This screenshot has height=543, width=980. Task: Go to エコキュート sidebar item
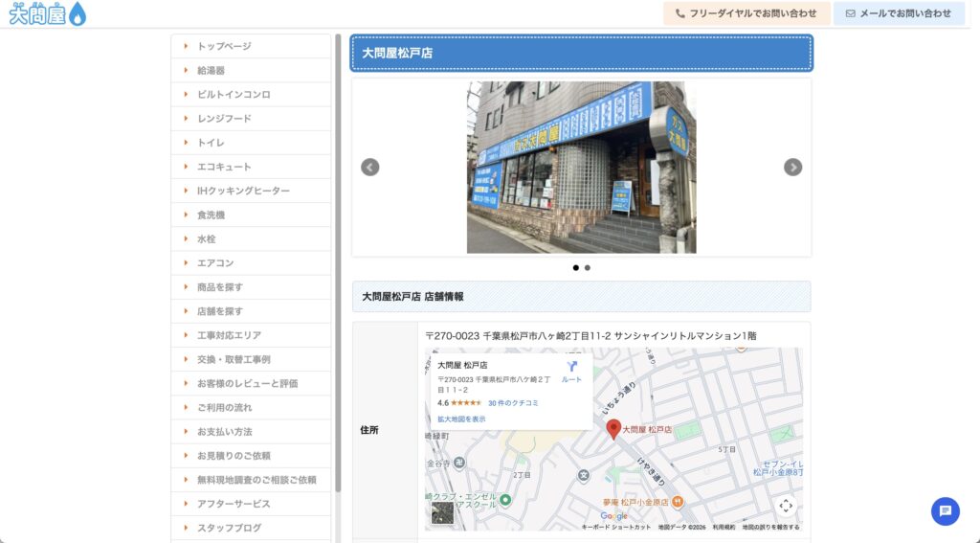click(x=224, y=167)
